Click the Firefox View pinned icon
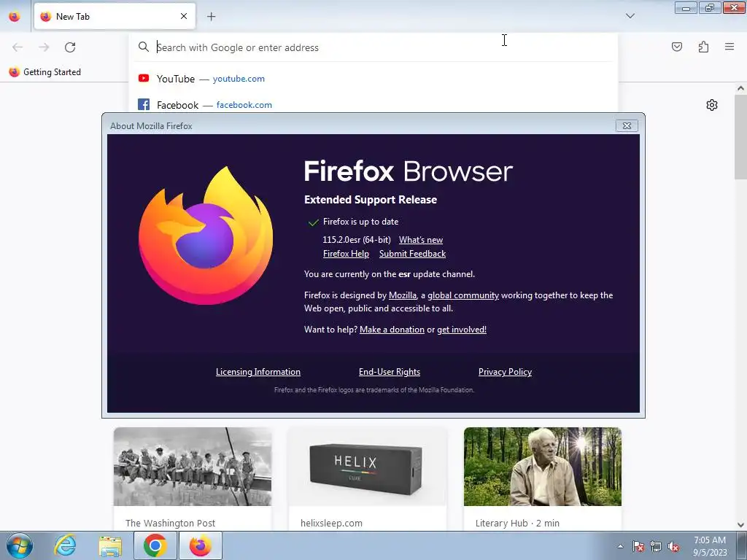Image resolution: width=747 pixels, height=560 pixels. 15,17
